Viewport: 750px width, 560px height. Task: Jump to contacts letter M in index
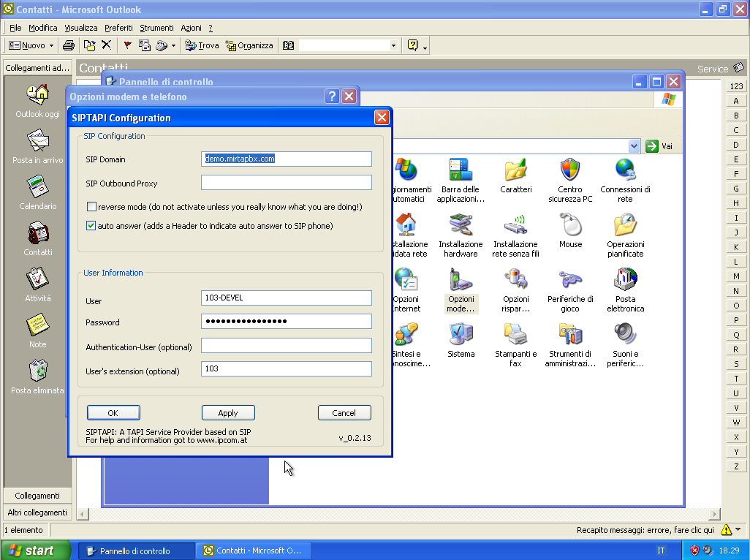(736, 276)
